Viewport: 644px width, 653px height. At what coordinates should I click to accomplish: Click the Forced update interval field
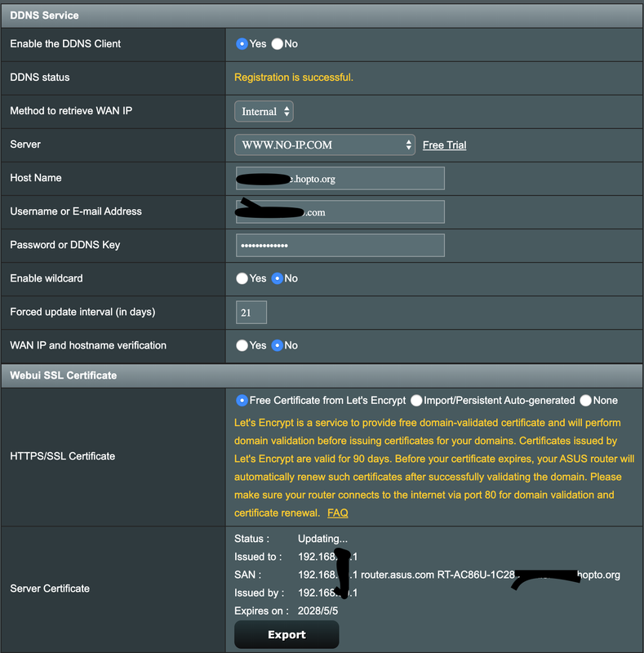point(251,313)
